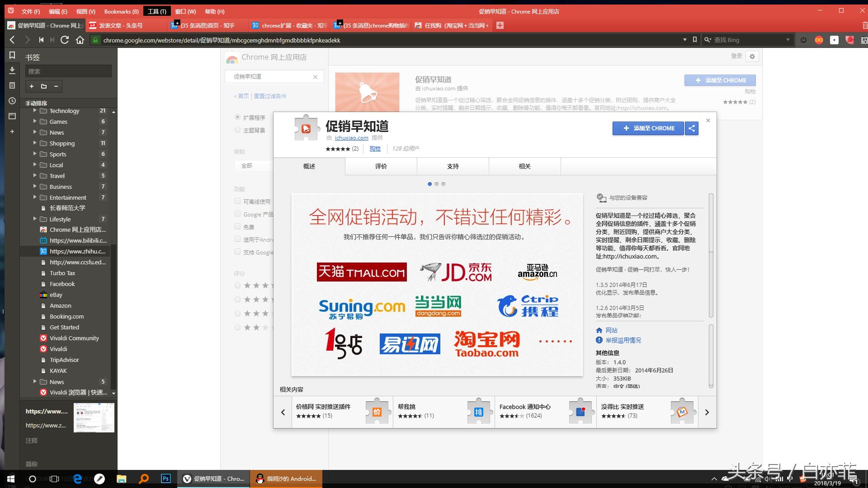Switch to the 评价 tab of the extension
The width and height of the screenshot is (868, 488).
[x=380, y=166]
